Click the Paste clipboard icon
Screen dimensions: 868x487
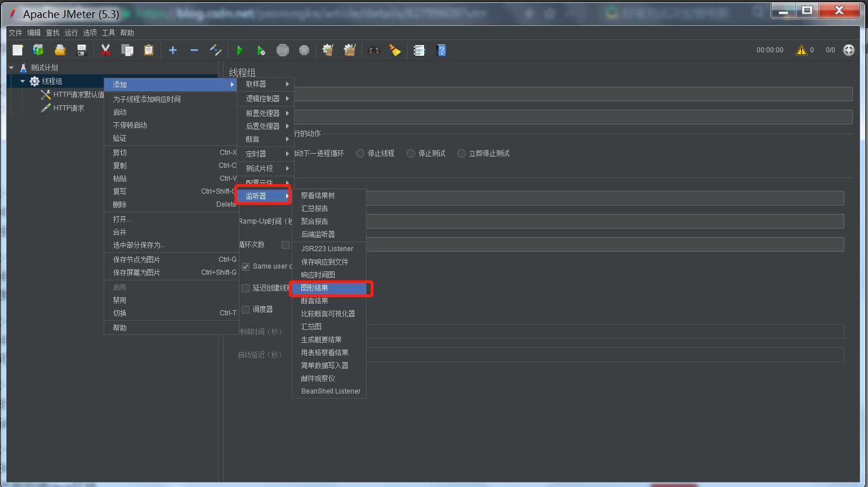point(149,51)
